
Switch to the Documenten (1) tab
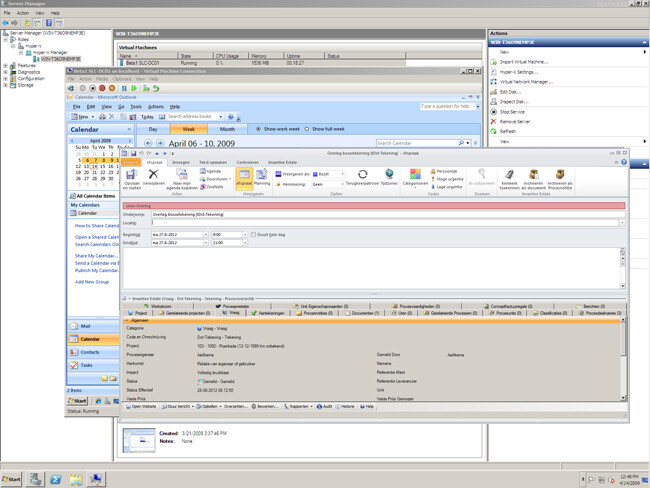[361, 313]
